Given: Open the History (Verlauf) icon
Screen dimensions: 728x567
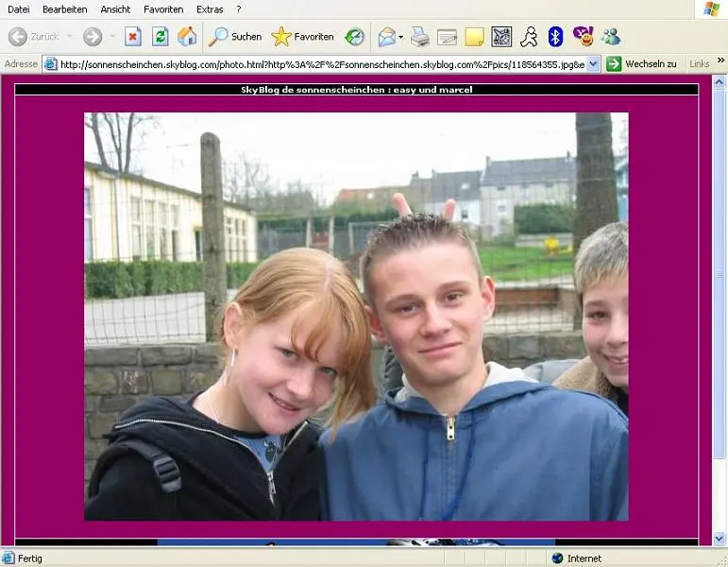Looking at the screenshot, I should (354, 37).
